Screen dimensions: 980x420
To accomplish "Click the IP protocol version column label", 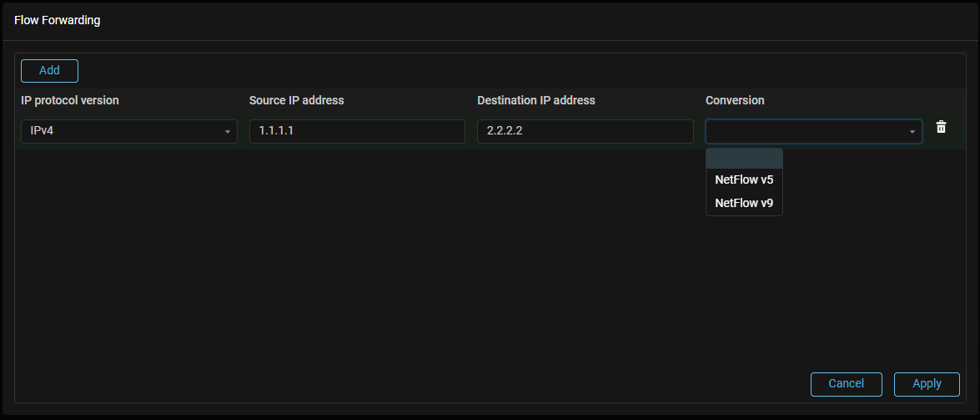I will (x=70, y=101).
